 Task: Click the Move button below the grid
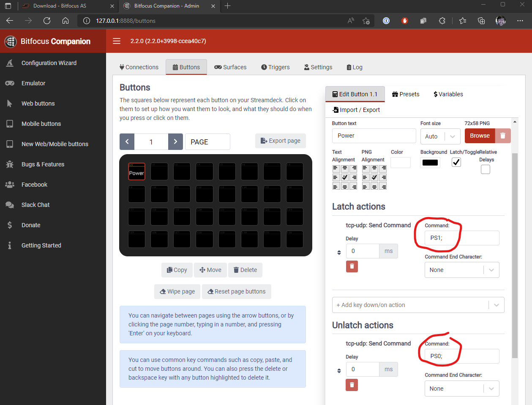pyautogui.click(x=210, y=270)
